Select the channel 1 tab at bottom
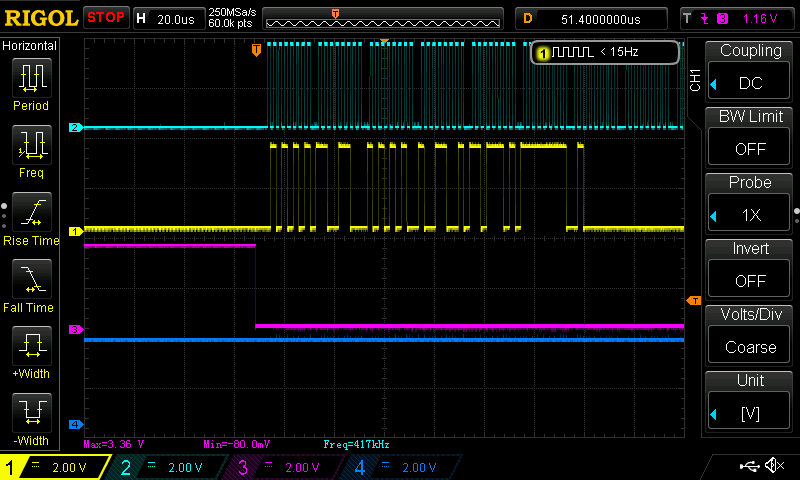This screenshot has width=800, height=480. pos(54,467)
